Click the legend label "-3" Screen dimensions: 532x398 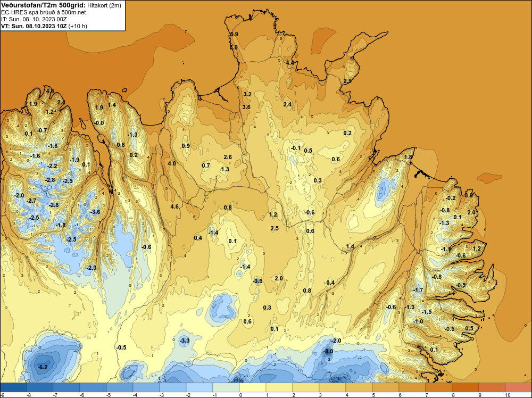162,395
